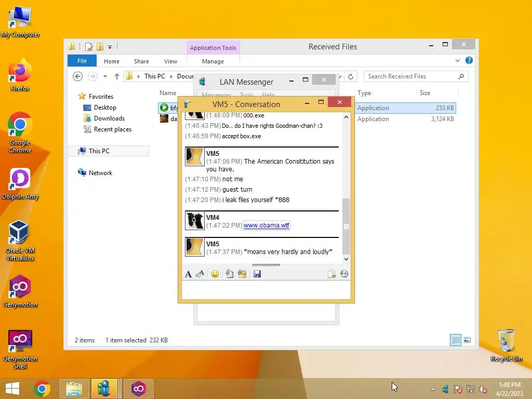
Task: Open the Messenger menu in LAN Messenger
Action: pos(217,95)
